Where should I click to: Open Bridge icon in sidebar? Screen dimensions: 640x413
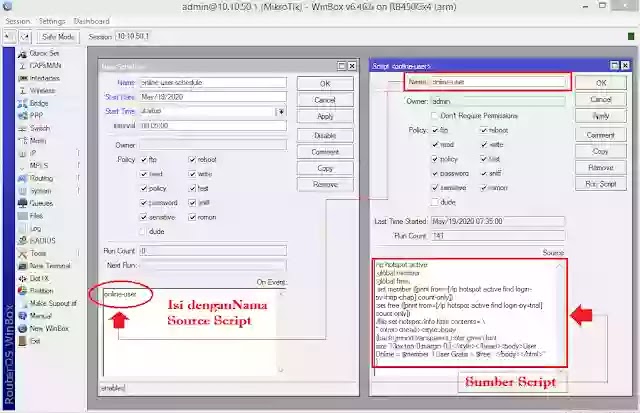(22, 103)
